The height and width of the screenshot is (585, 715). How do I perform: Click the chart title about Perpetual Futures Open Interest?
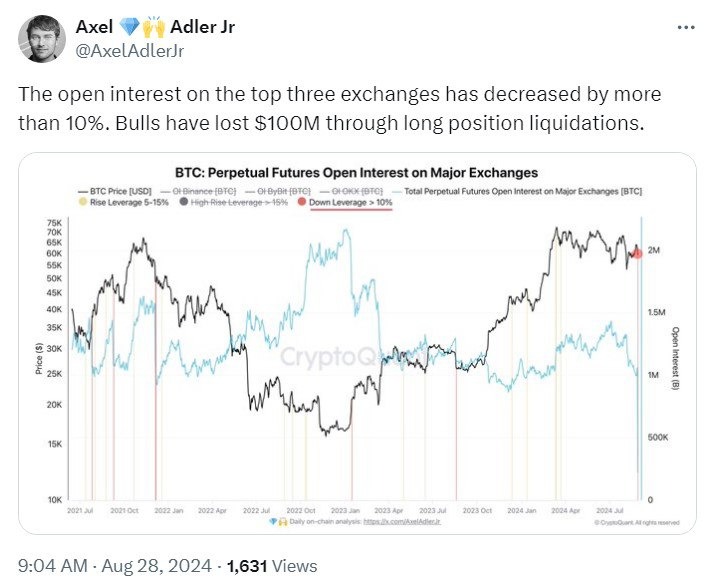point(357,172)
